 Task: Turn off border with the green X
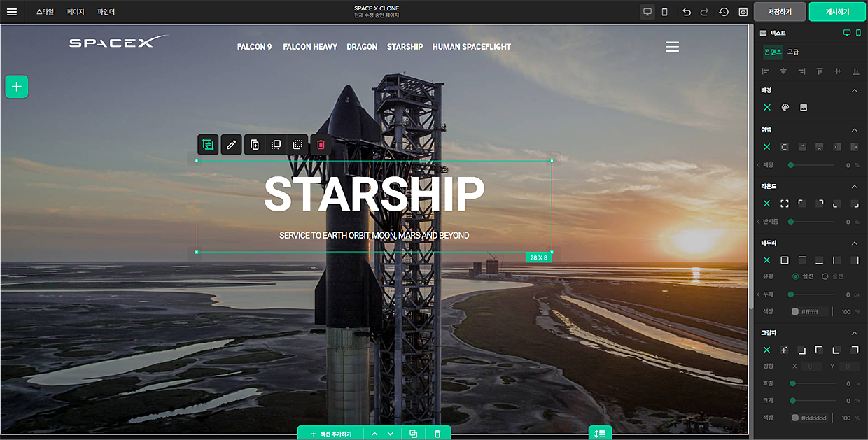[x=766, y=260]
